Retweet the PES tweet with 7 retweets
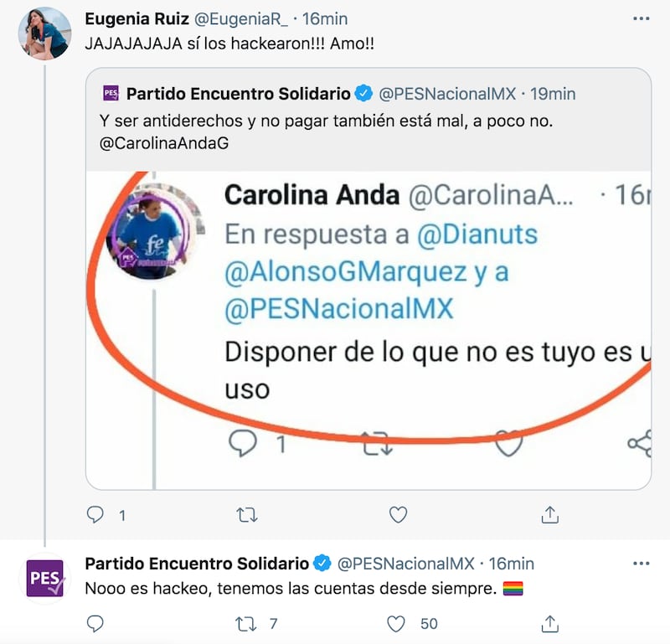 [246, 624]
